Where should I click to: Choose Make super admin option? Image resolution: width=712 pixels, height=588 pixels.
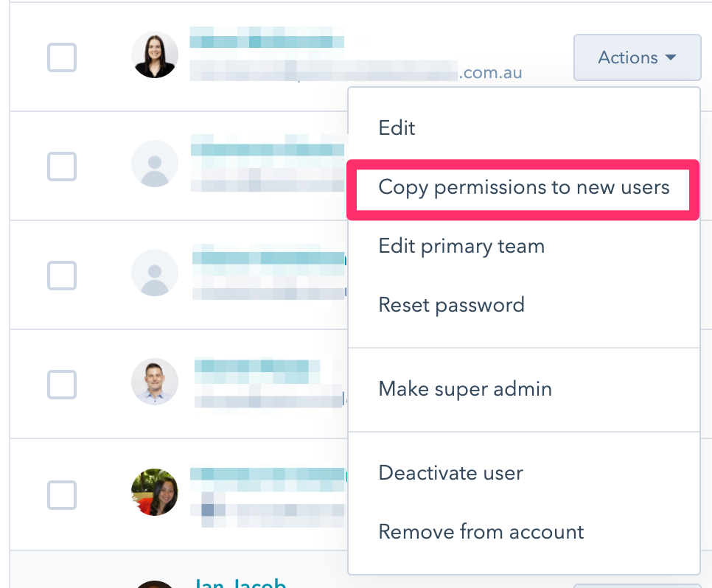[x=465, y=388]
